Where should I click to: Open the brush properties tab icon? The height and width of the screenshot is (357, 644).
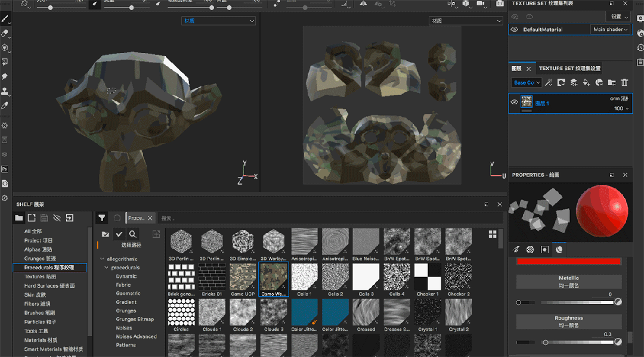(516, 250)
